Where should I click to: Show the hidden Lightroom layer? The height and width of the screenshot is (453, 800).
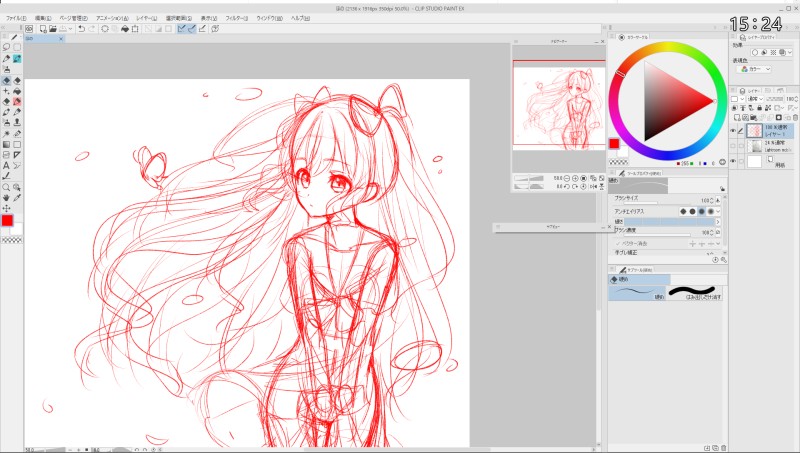733,146
